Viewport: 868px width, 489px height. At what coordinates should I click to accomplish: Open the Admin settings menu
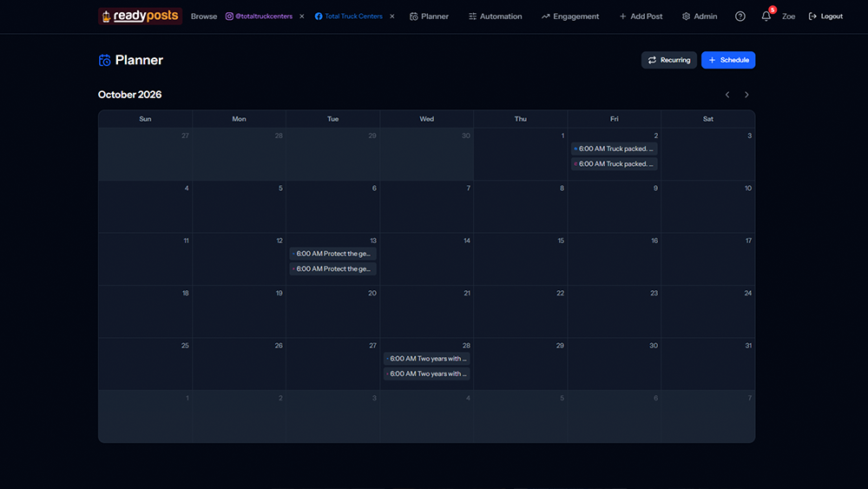[700, 17]
